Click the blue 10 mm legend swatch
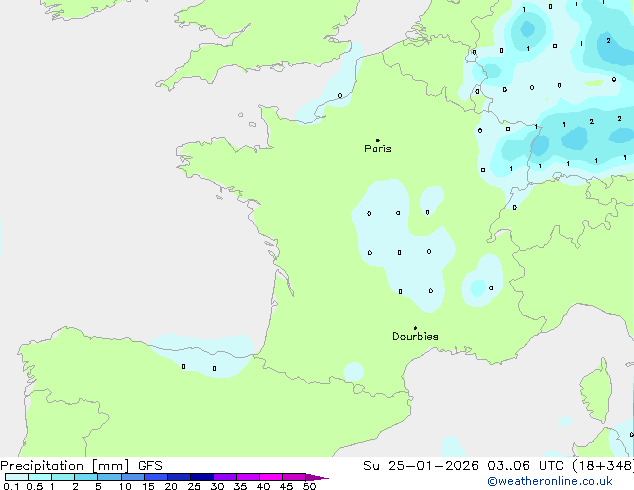The image size is (634, 490). pos(133,477)
